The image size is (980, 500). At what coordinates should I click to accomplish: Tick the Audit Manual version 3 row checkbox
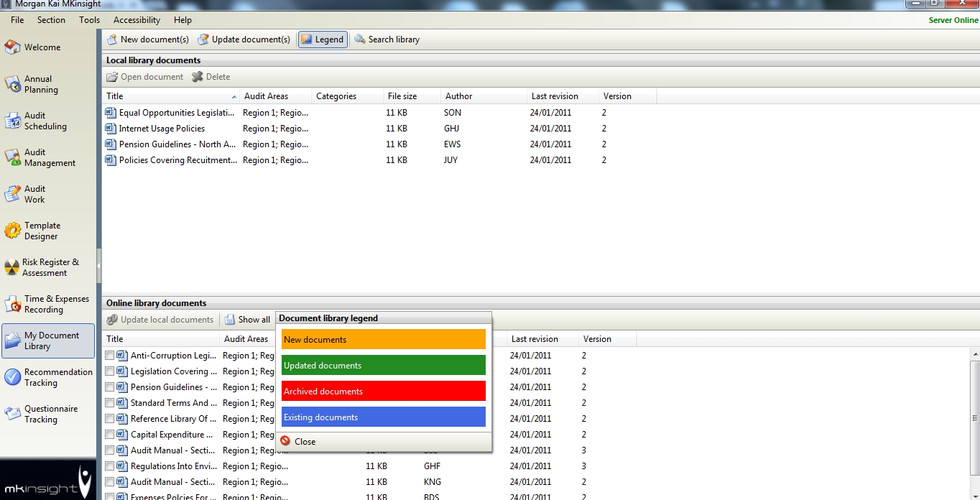tap(109, 450)
